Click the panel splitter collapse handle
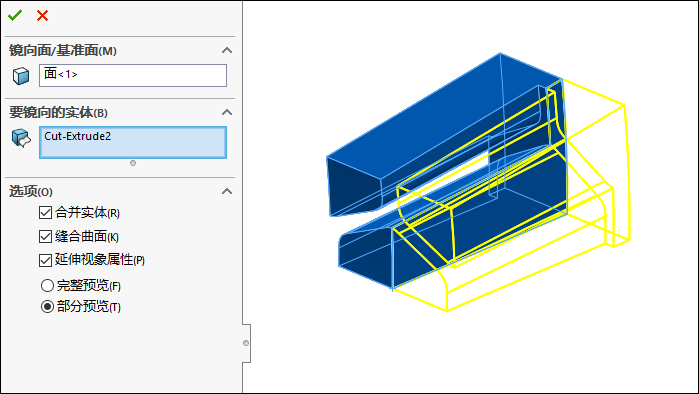Viewport: 699px width, 394px height. [246, 343]
